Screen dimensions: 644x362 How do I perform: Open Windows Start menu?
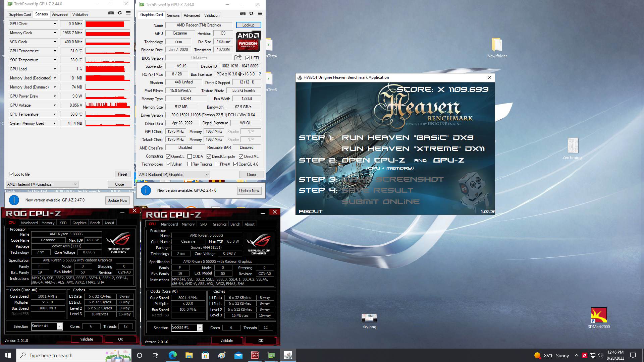(x=8, y=355)
